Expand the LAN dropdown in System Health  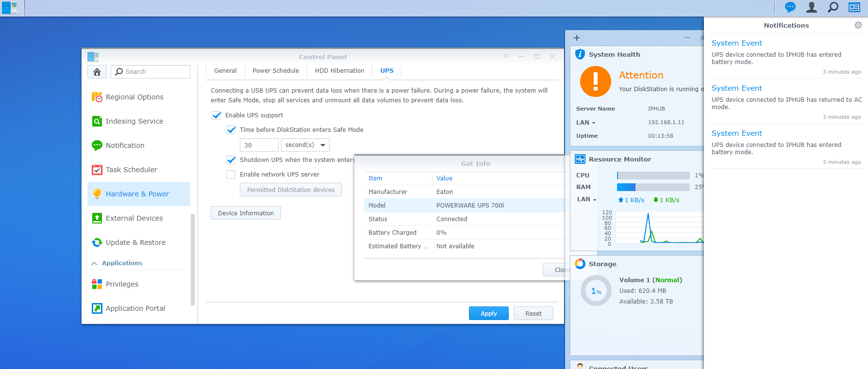point(586,123)
